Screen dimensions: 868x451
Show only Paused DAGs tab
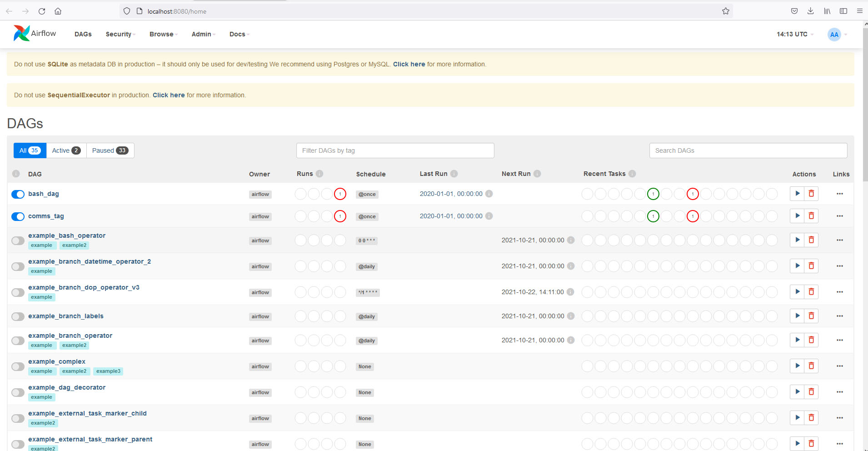click(110, 150)
